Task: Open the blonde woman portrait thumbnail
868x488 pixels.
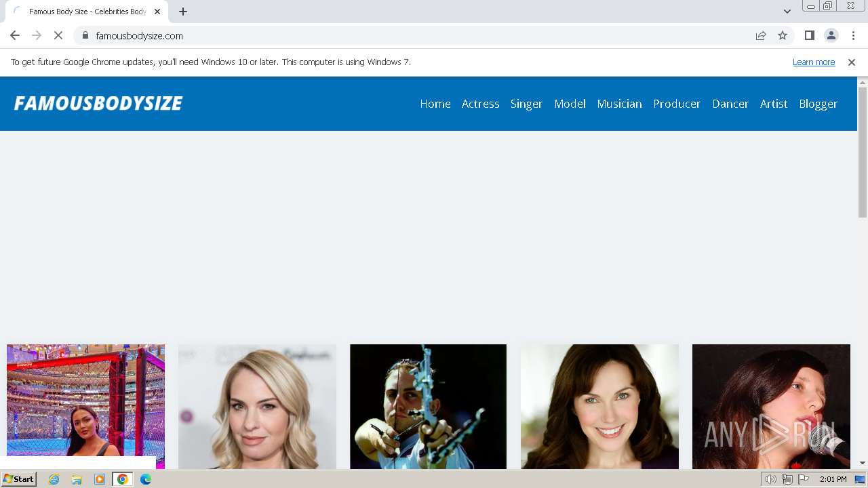Action: click(257, 406)
